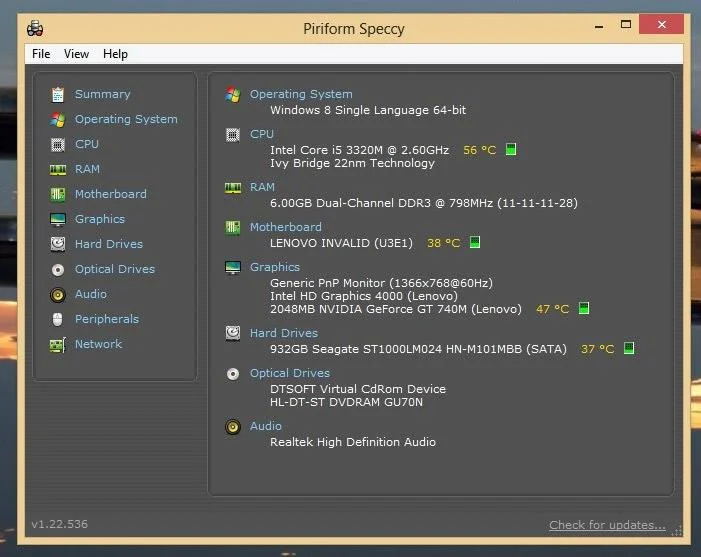Screen dimensions: 701x557
Task: Click the Graphics monitor icon in summary panel
Action: (x=233, y=267)
